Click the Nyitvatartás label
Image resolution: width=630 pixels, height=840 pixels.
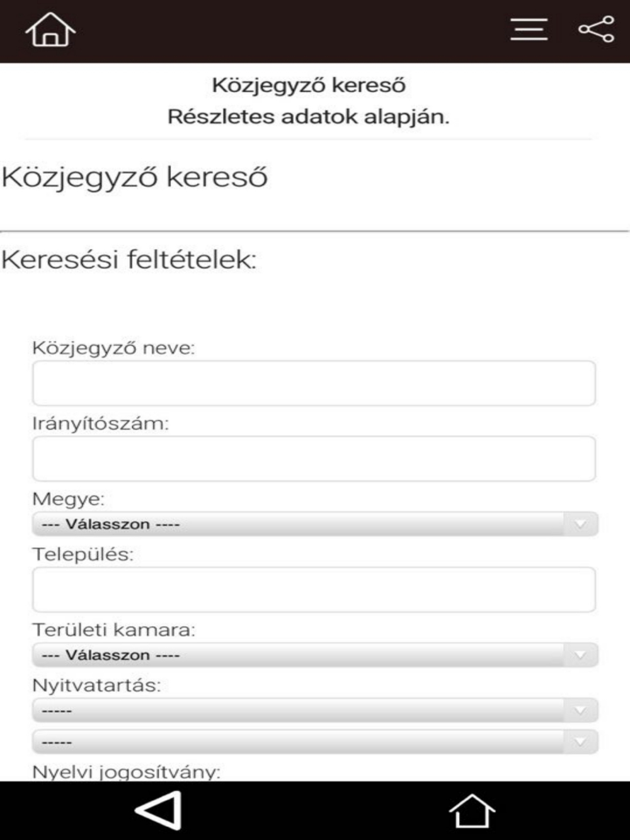(96, 685)
